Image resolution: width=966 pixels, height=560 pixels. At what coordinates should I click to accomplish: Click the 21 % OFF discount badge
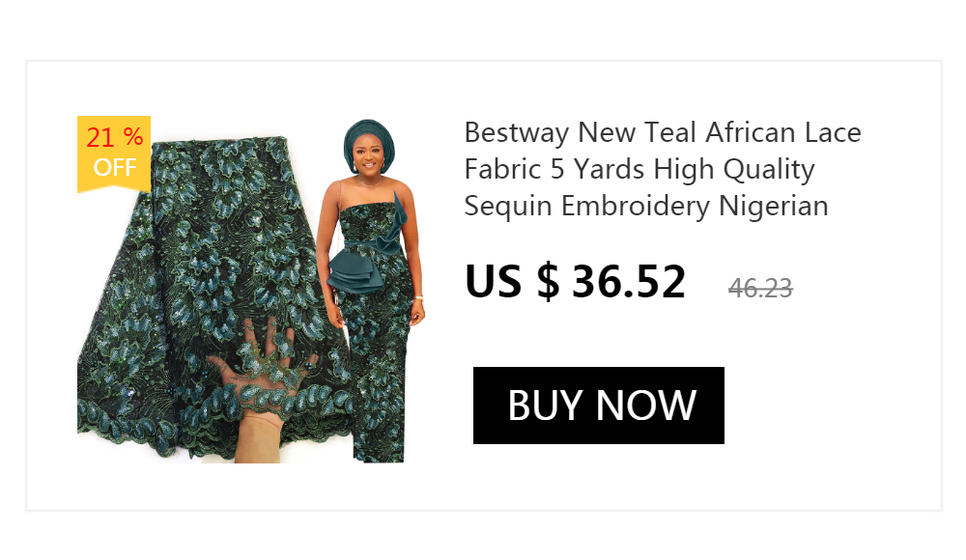coord(114,154)
